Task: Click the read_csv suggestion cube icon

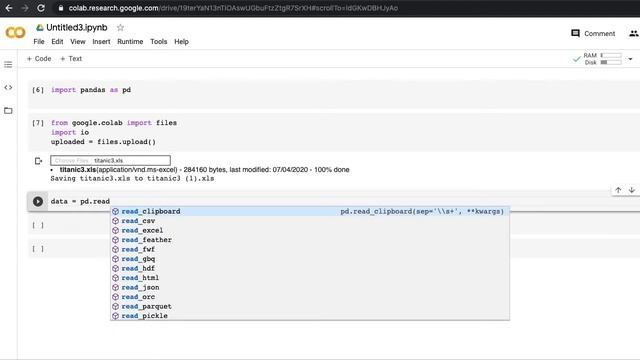Action: tap(116, 221)
